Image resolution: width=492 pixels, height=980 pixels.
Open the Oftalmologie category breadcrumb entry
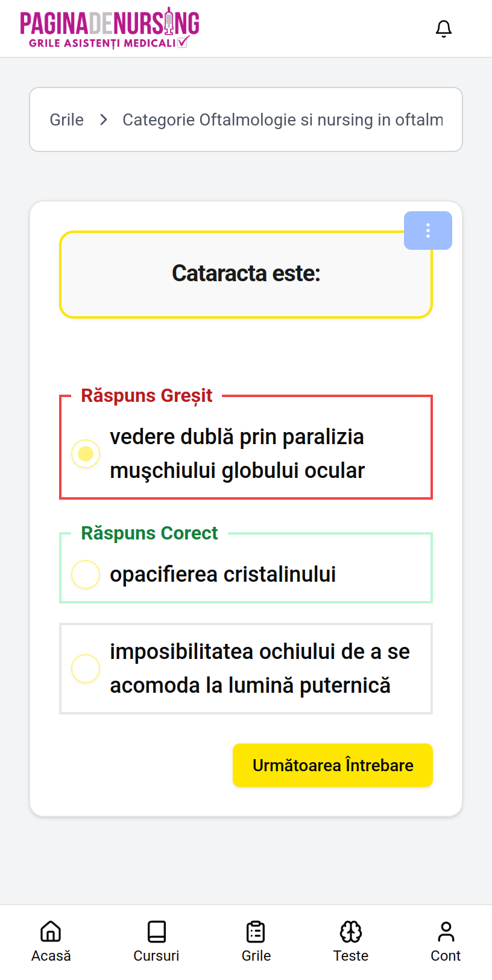282,119
